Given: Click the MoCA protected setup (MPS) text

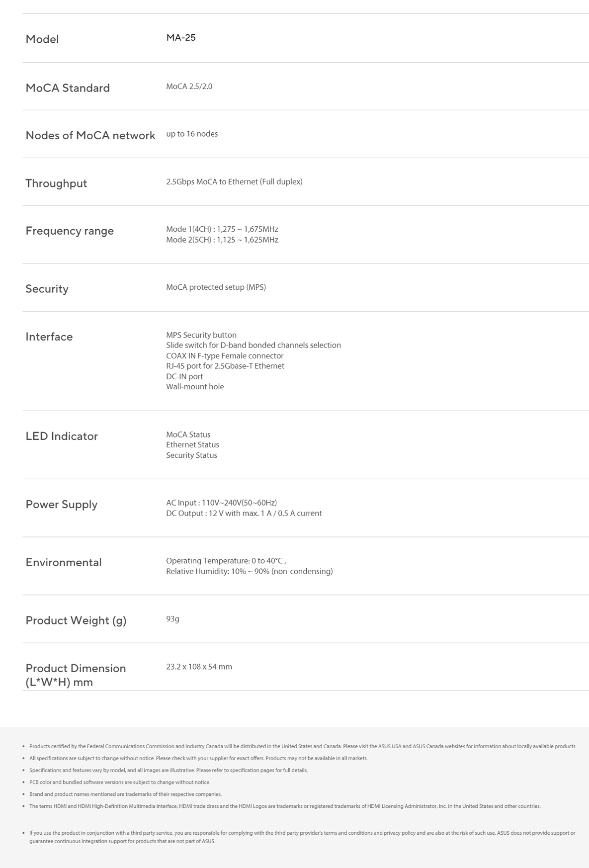Looking at the screenshot, I should click(216, 287).
